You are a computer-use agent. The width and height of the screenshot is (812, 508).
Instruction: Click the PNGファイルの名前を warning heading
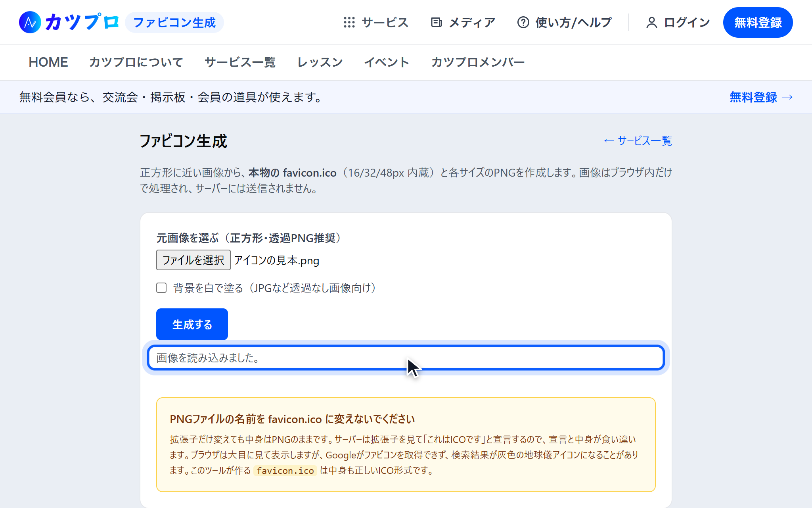point(292,419)
